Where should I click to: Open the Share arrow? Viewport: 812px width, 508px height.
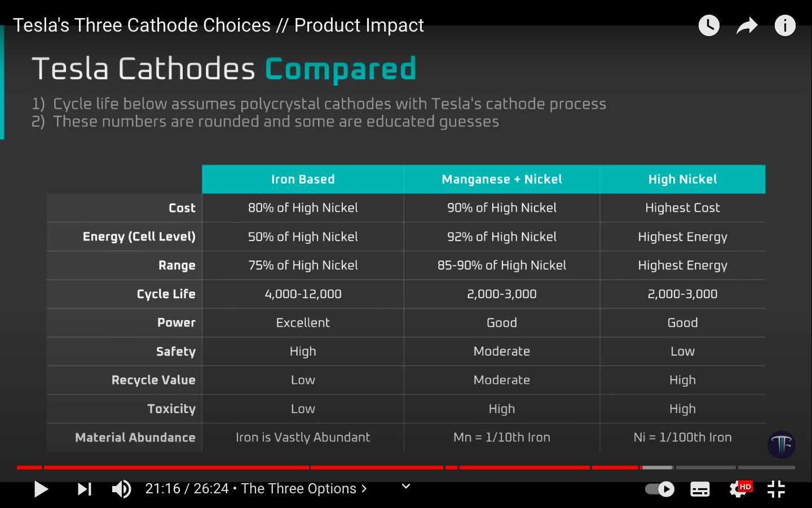747,25
